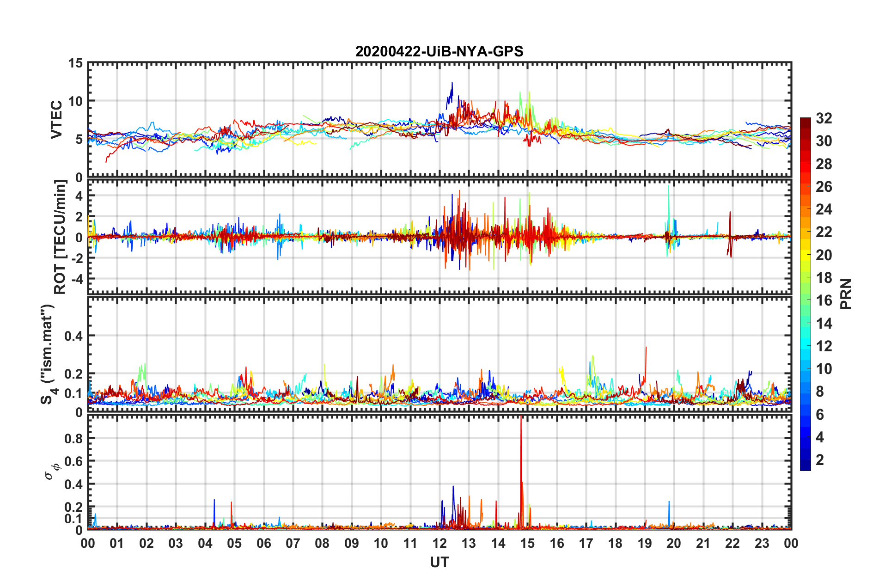Click x-axis hour label 13
This screenshot has height=588, width=879.
[469, 543]
